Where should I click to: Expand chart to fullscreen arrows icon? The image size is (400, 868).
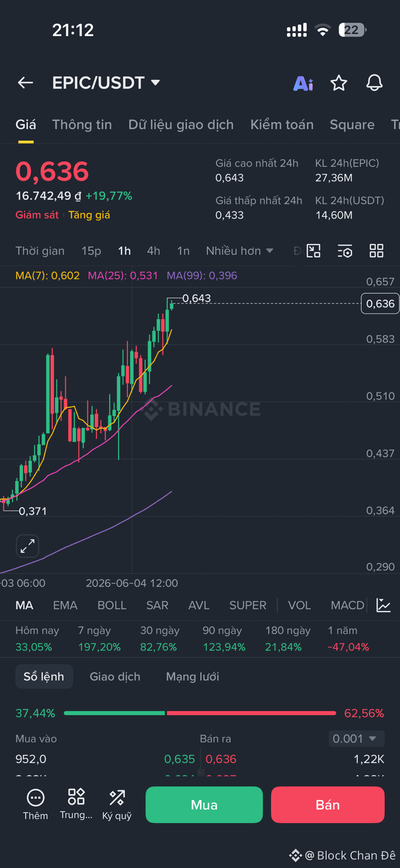point(28,546)
